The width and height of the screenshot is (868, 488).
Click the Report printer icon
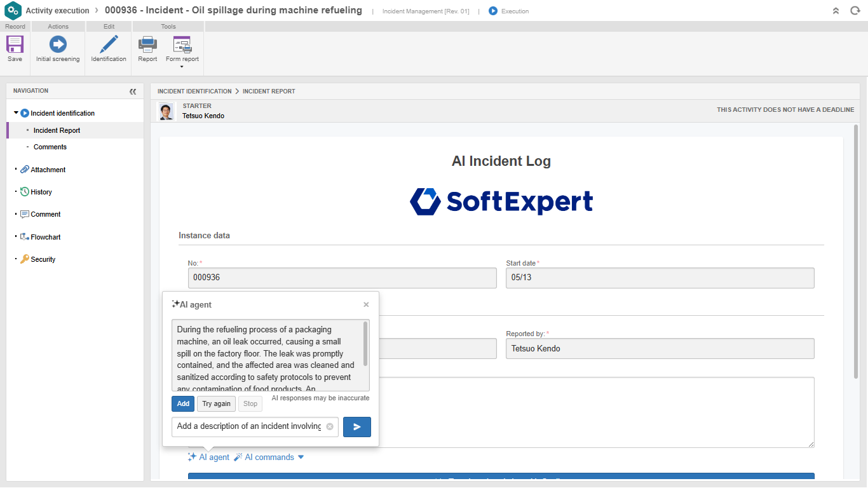pyautogui.click(x=147, y=44)
